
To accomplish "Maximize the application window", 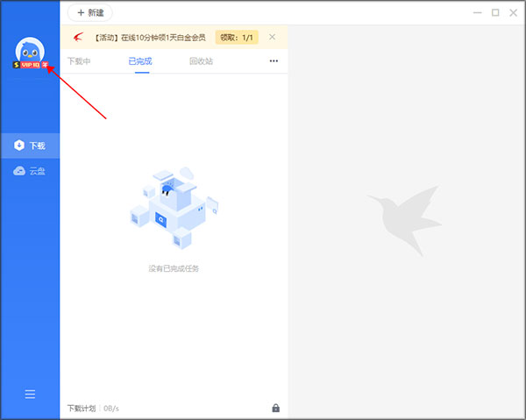I will coord(495,13).
